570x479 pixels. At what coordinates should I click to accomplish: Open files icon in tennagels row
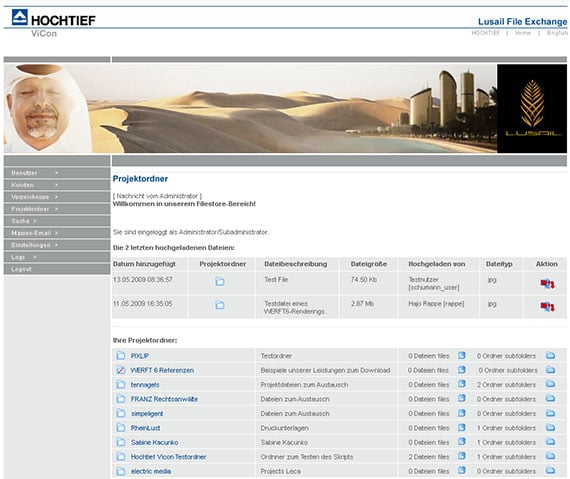pyautogui.click(x=462, y=384)
